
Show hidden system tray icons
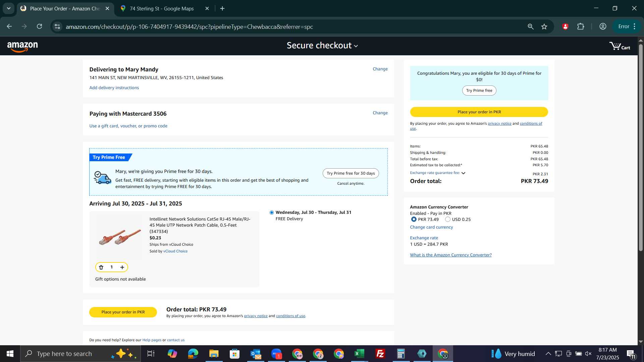548,354
